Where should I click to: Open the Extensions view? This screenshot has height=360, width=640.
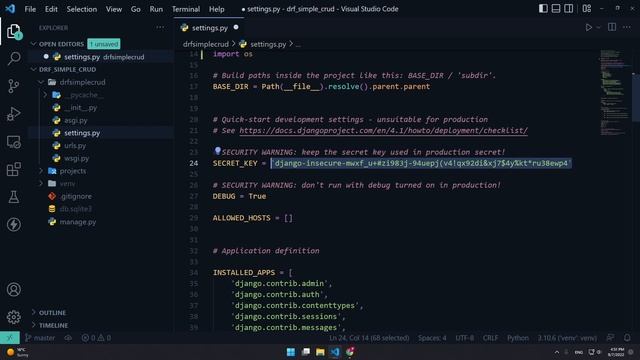point(13,169)
